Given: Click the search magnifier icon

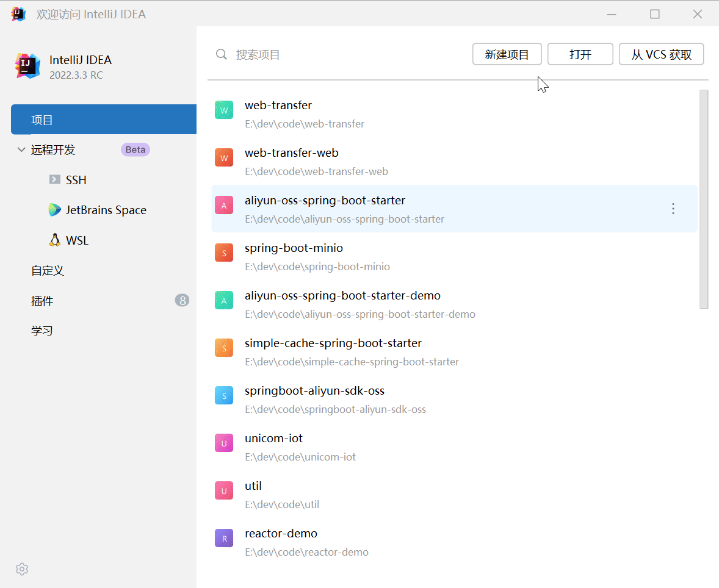Looking at the screenshot, I should pyautogui.click(x=222, y=54).
